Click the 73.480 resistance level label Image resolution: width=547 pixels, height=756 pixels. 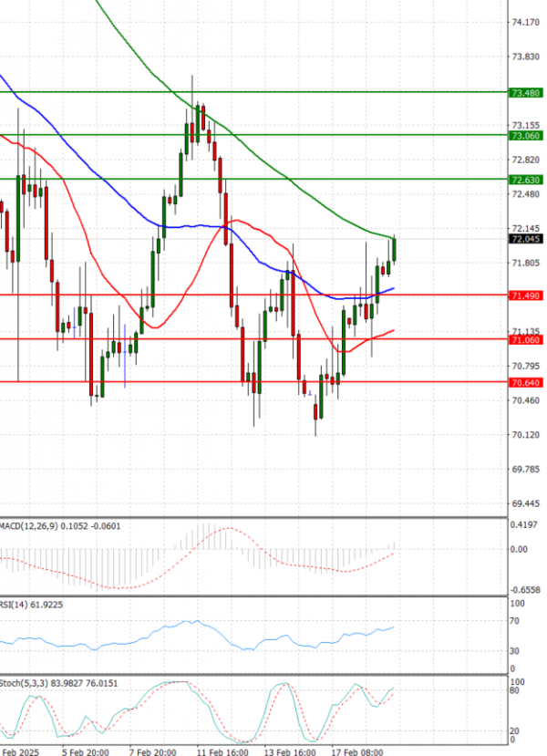[x=526, y=93]
